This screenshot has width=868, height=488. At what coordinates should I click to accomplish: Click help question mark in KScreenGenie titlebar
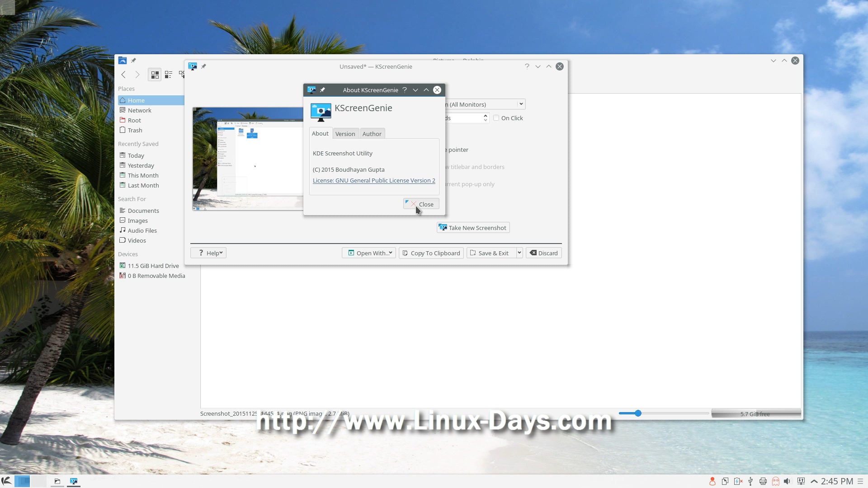(527, 66)
